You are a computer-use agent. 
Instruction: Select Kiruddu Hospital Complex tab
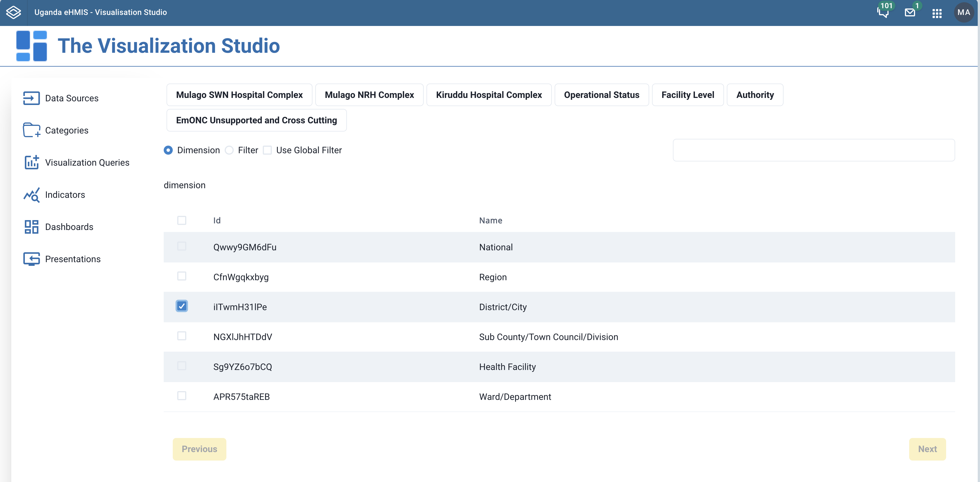click(x=489, y=95)
